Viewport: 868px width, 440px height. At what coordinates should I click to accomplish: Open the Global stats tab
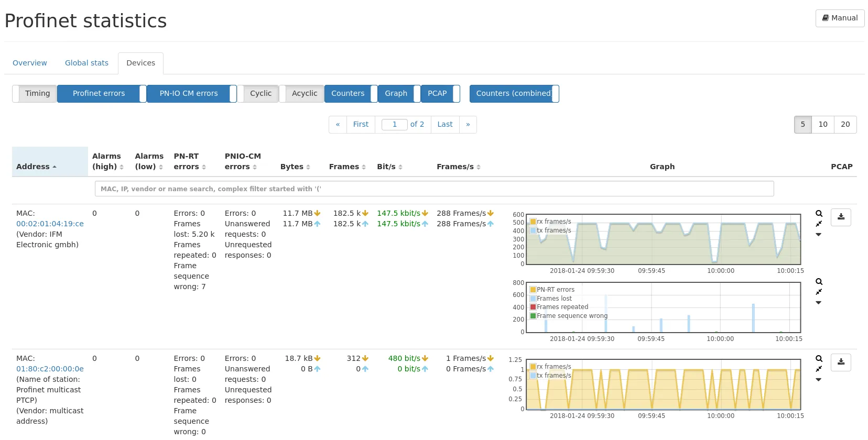pos(86,63)
